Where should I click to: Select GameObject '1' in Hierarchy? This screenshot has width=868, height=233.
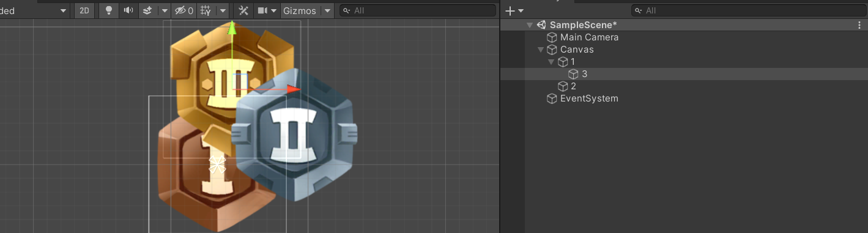(573, 62)
